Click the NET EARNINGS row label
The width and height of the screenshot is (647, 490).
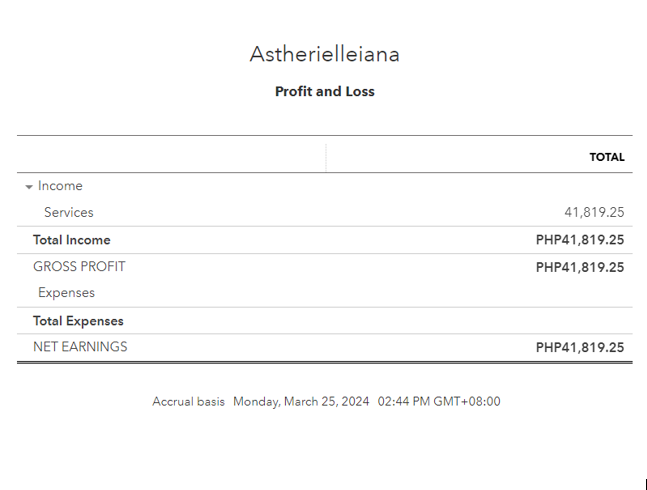(80, 347)
